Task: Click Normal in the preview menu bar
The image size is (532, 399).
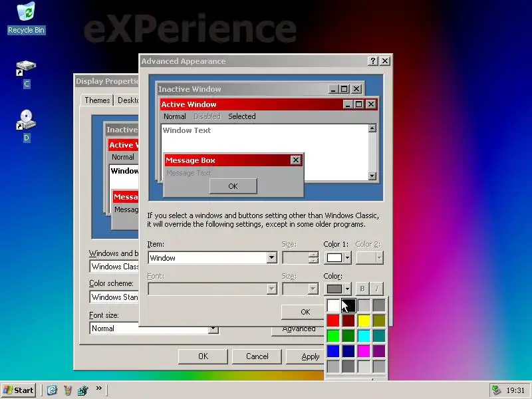Action: [175, 116]
